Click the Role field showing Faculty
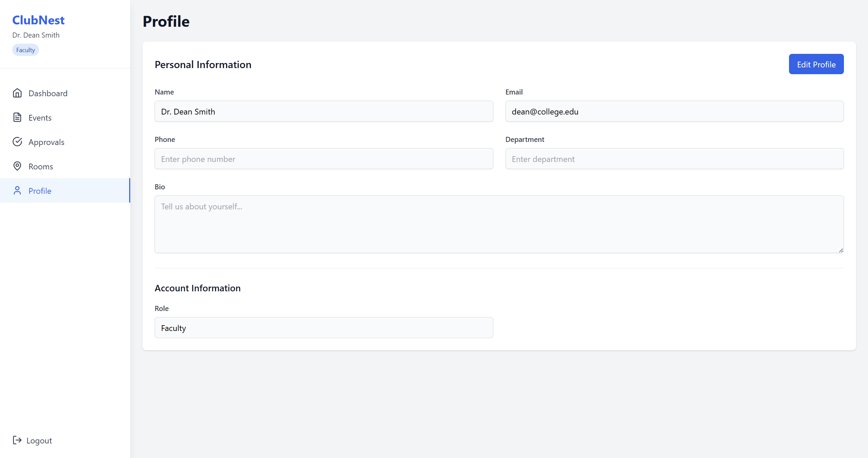Image resolution: width=868 pixels, height=458 pixels. pyautogui.click(x=323, y=328)
